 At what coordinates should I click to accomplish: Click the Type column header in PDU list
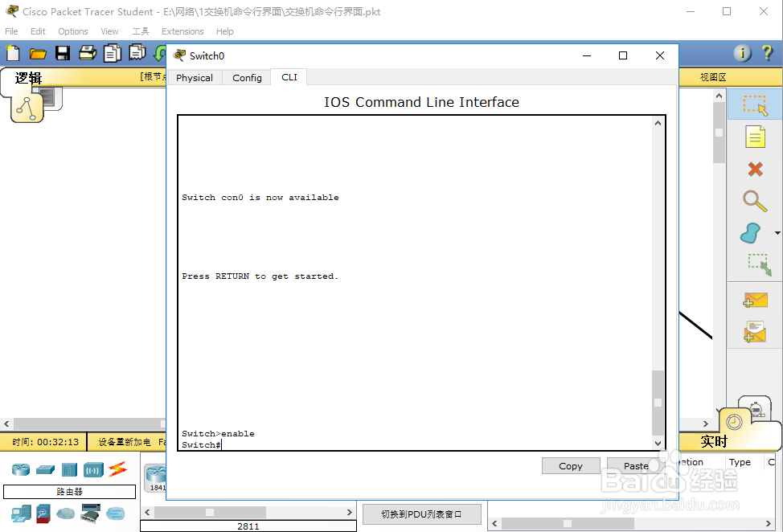(740, 462)
